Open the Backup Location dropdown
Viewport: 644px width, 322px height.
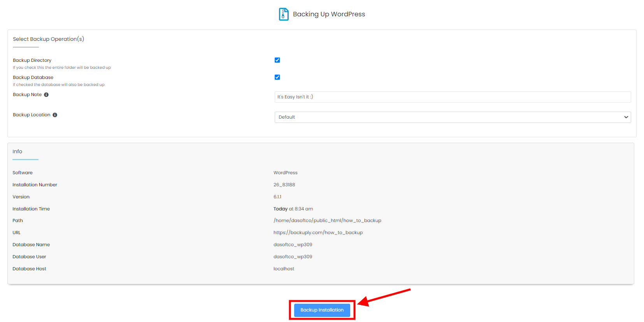[452, 117]
